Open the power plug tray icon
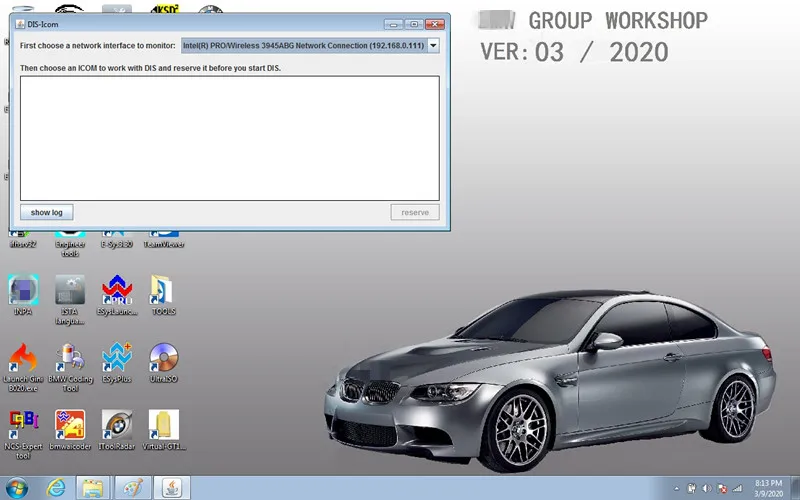 coord(691,488)
